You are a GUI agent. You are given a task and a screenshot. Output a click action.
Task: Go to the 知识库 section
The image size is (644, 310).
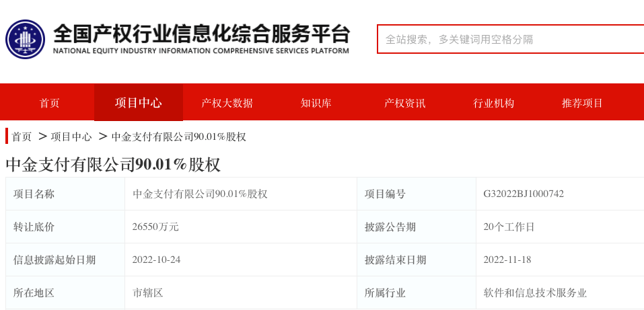316,103
